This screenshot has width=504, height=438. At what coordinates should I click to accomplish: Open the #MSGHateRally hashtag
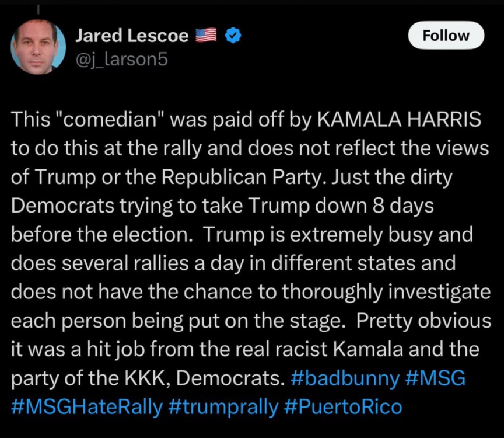[x=86, y=406]
